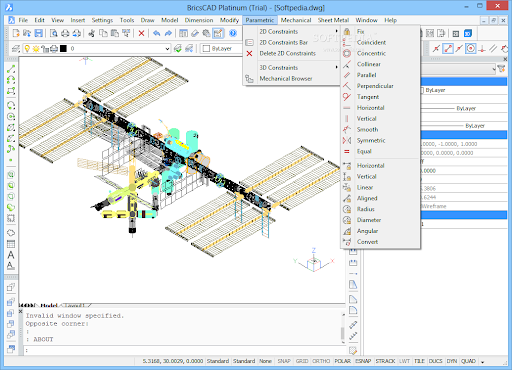Screen dimensions: 512x370
Task: Click the red X delete toolbar icon
Action: point(141,33)
